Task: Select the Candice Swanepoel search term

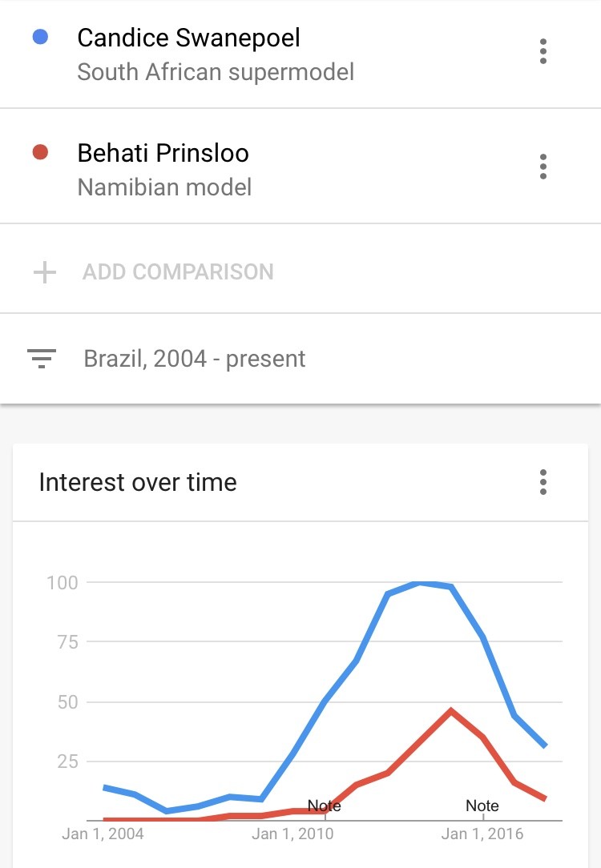Action: (x=188, y=38)
